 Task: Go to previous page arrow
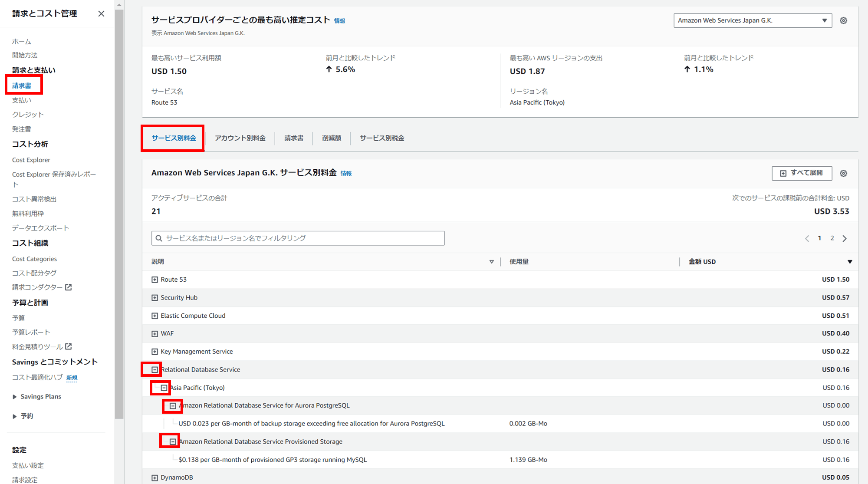coord(807,238)
